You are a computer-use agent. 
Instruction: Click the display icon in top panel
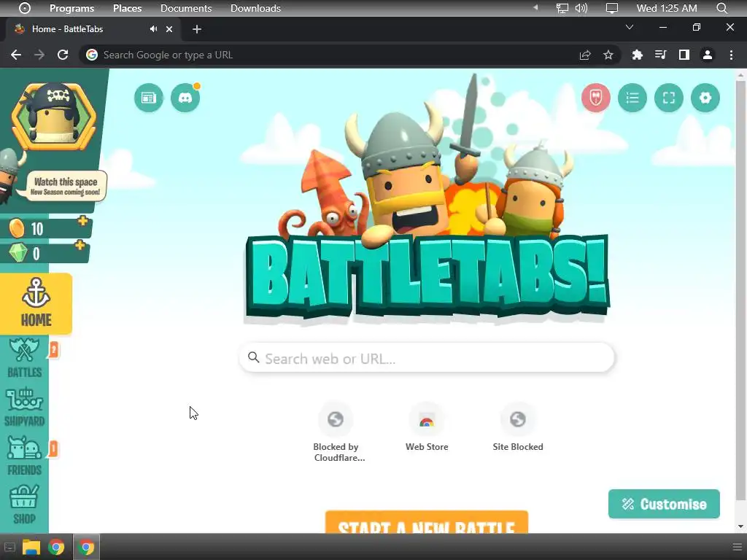tap(612, 8)
